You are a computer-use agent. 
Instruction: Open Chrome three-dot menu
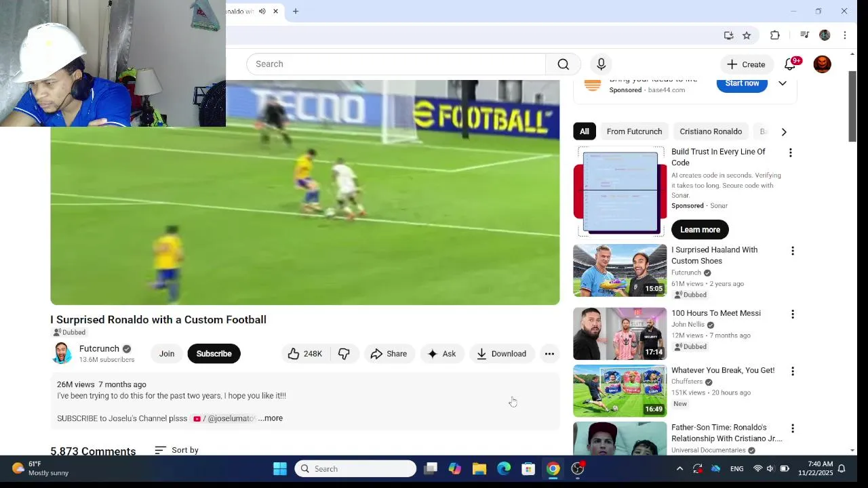coord(845,35)
